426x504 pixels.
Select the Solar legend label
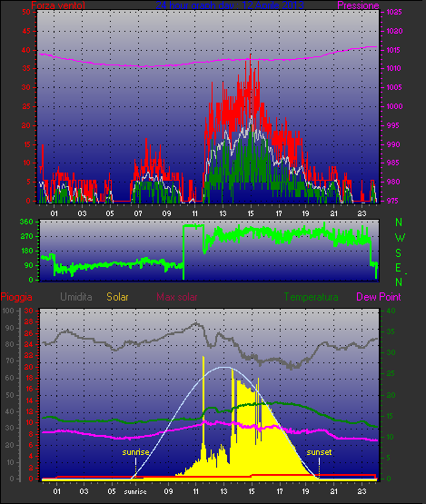pyautogui.click(x=117, y=297)
